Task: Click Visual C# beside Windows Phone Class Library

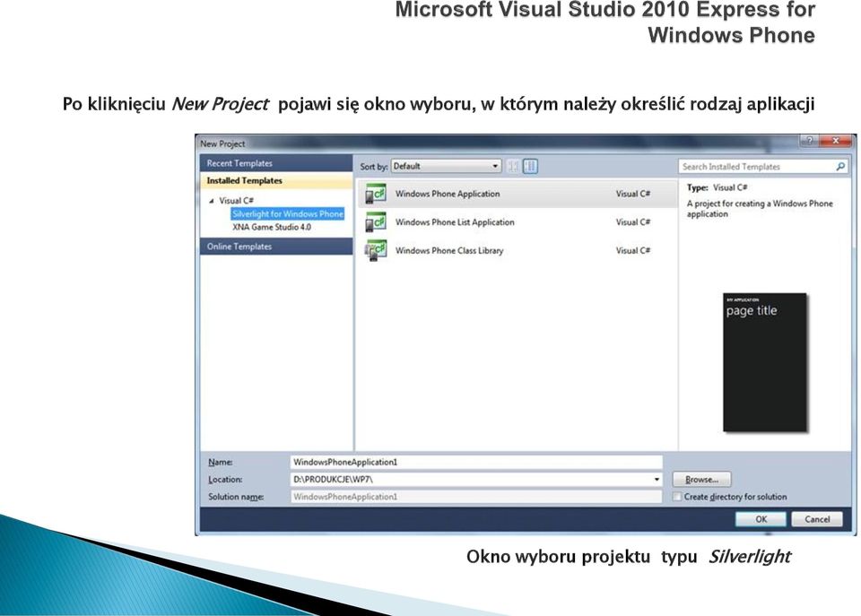Action: point(632,251)
